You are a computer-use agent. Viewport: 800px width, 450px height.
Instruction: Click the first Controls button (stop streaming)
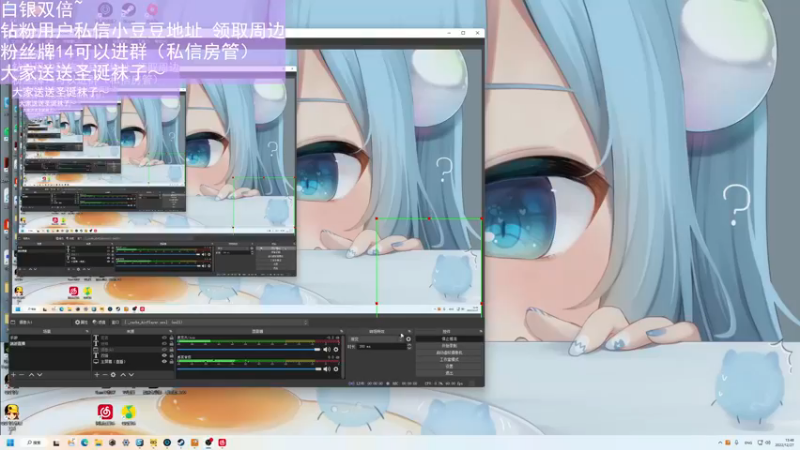tap(449, 339)
